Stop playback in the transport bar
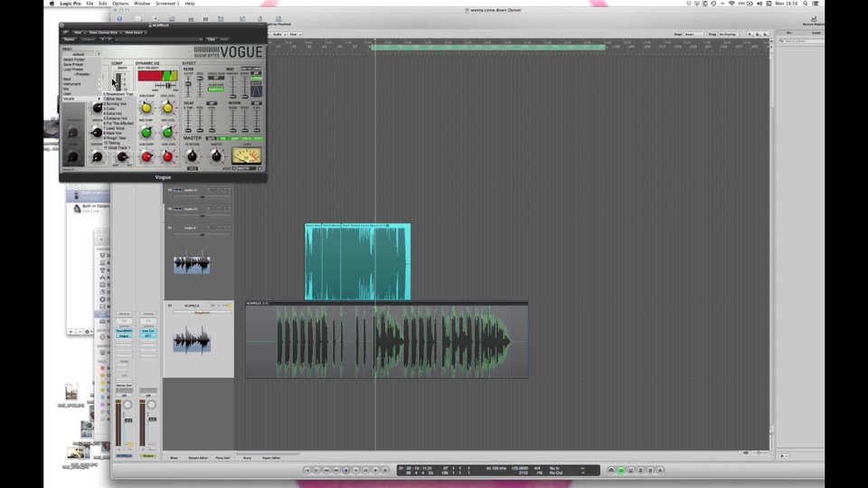This screenshot has width=868, height=488. tap(346, 470)
